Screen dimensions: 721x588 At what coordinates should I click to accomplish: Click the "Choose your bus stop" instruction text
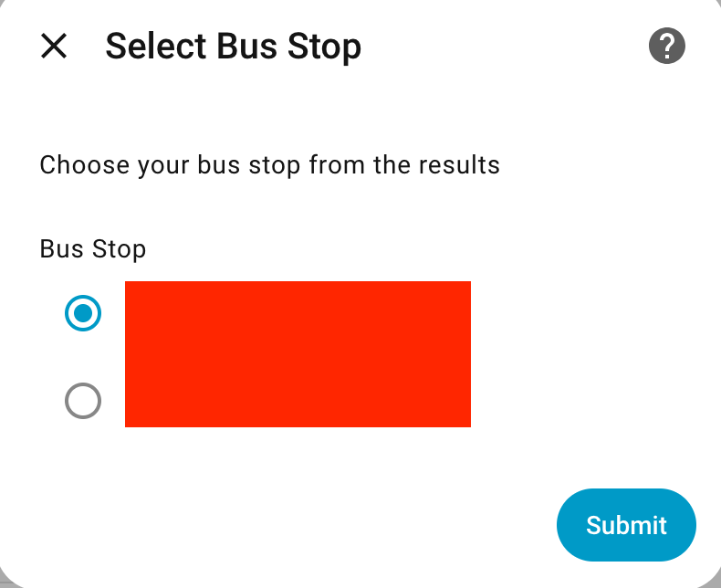coord(270,165)
